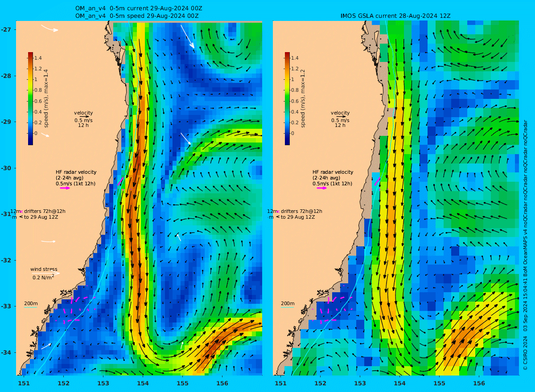Click longitude label 154 under IMOS GSLA panel

pos(399,384)
